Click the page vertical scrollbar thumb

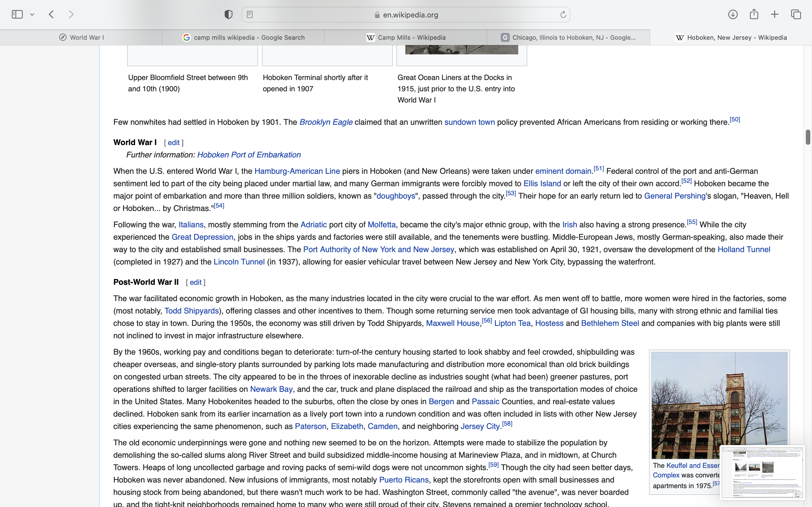tap(808, 137)
